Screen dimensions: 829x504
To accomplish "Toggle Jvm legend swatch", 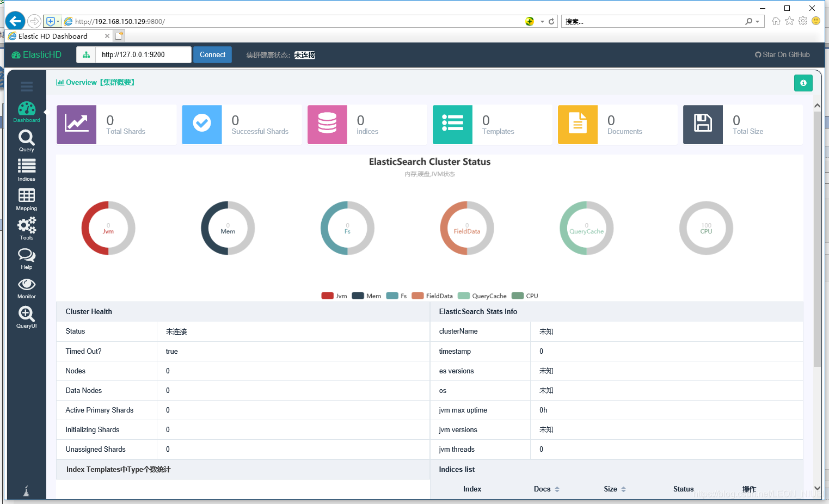I will point(327,296).
